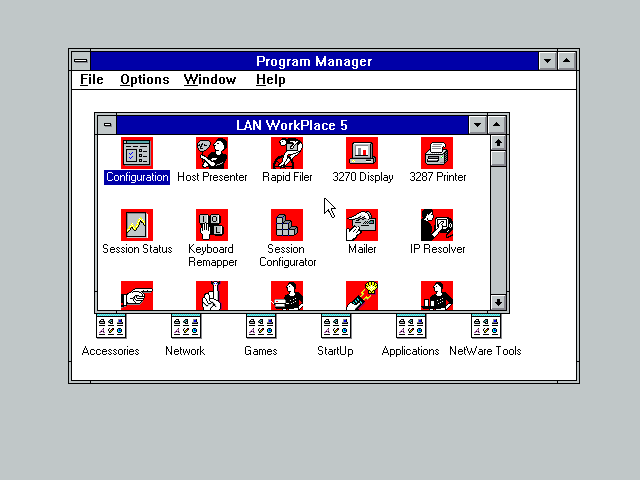Minimize the LAN WorkPlace 5 window
640x480 pixels.
click(477, 125)
